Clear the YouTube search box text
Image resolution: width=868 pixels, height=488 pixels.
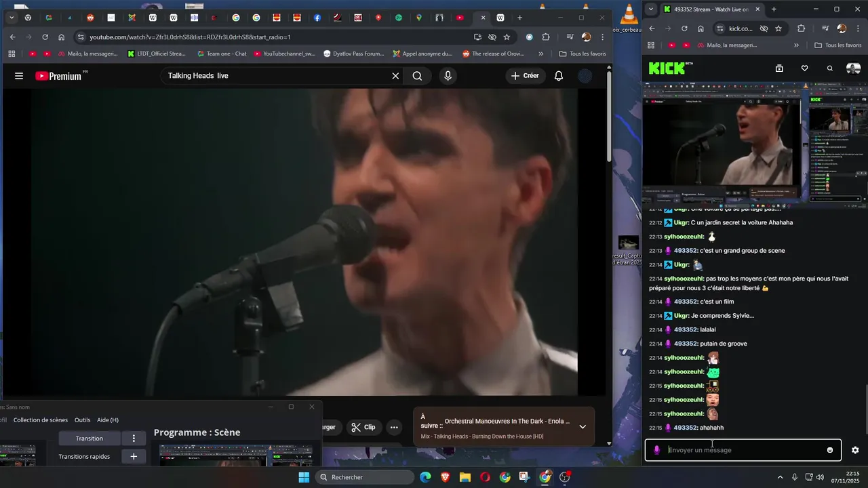pos(395,76)
